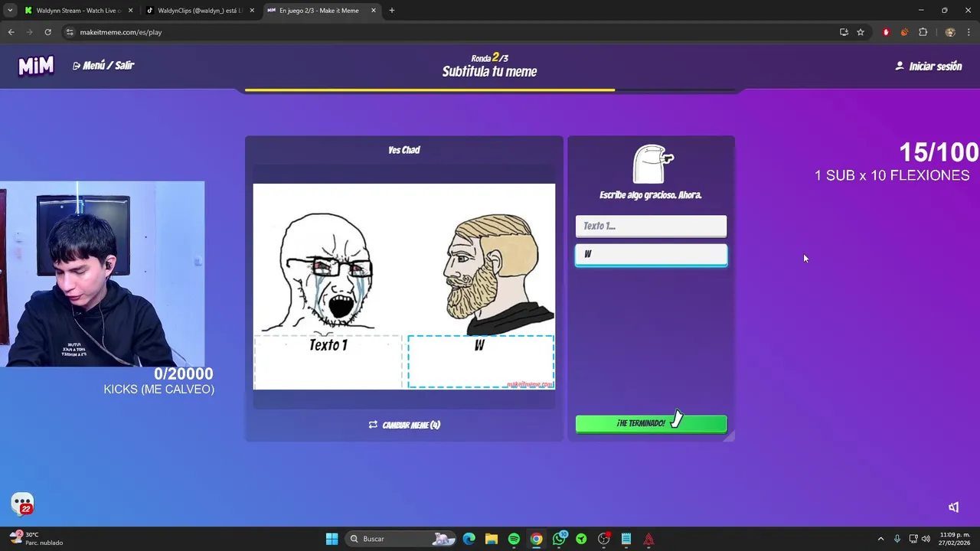
Task: Open Chrome from taskbar
Action: pyautogui.click(x=536, y=539)
